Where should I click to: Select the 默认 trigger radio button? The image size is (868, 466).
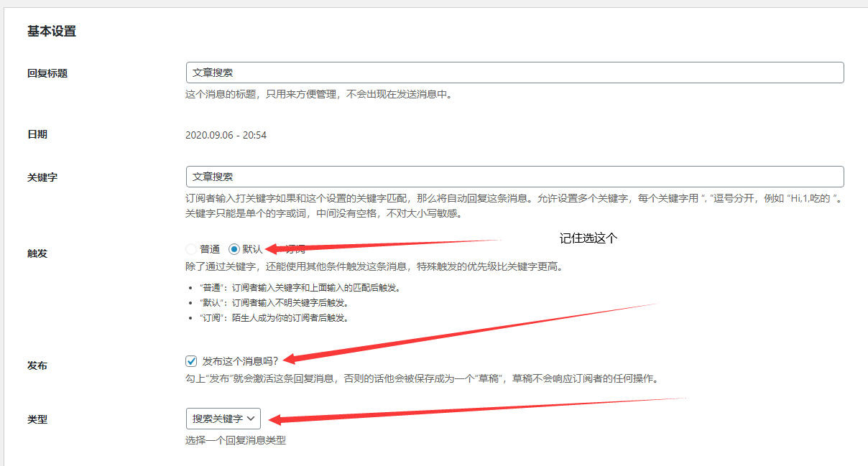point(234,249)
